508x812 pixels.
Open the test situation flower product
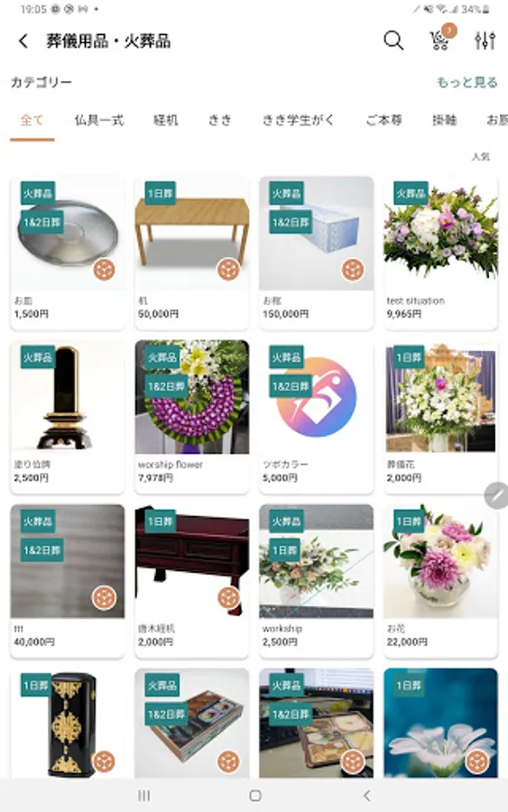pos(440,253)
